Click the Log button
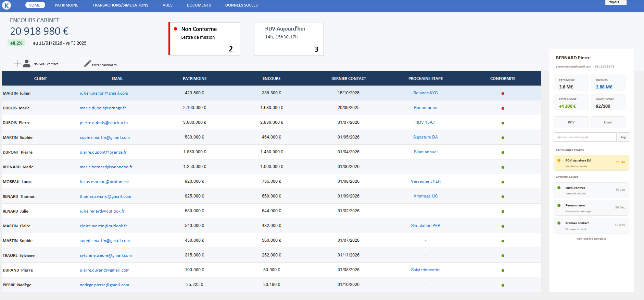The width and height of the screenshot is (644, 300). tap(623, 137)
